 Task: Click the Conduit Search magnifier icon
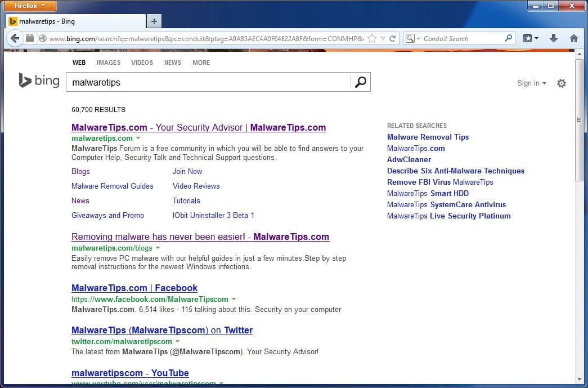click(x=508, y=38)
